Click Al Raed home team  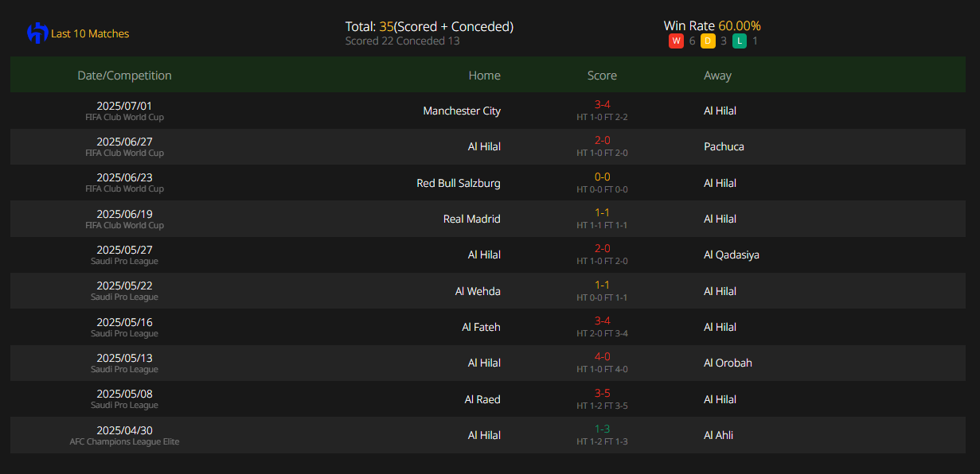pyautogui.click(x=482, y=399)
